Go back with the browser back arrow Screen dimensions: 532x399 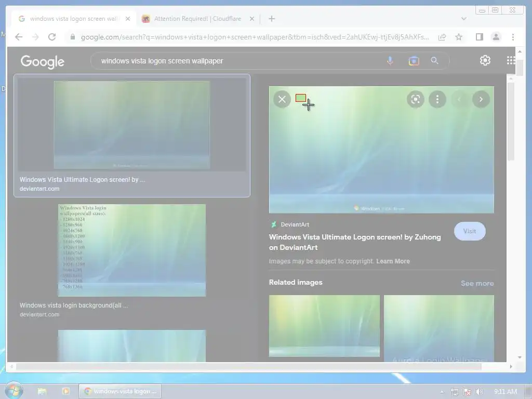pos(19,37)
